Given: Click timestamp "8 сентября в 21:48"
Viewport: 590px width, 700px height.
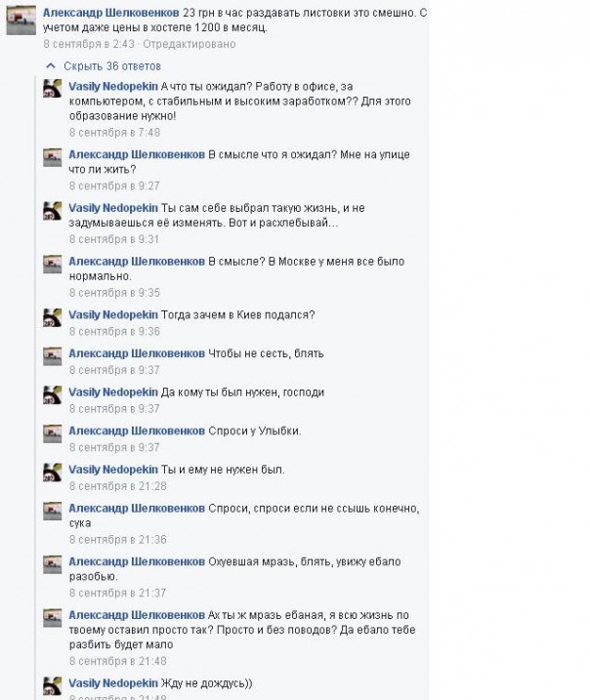Looking at the screenshot, I should (x=118, y=661).
